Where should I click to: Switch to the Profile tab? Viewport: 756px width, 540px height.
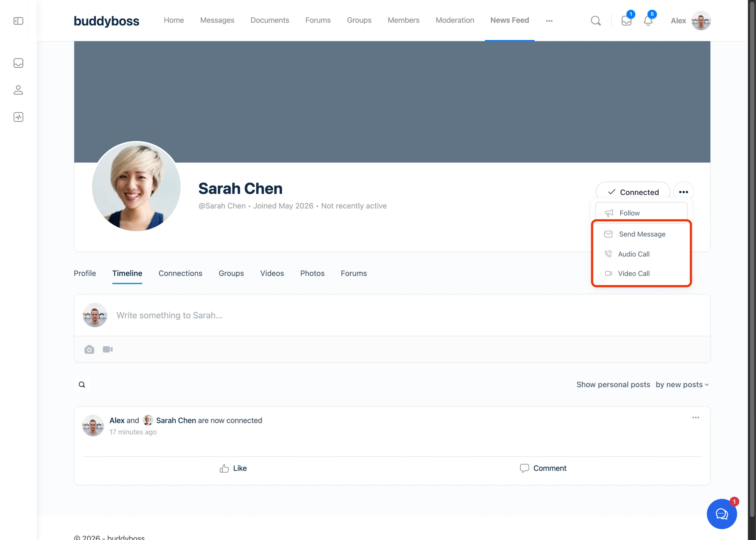(x=85, y=273)
